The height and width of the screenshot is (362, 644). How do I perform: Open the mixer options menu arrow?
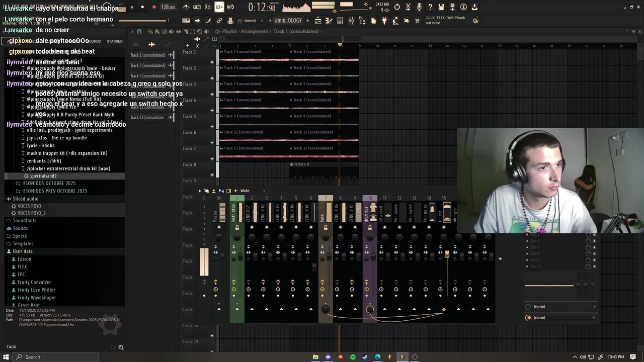[200, 191]
